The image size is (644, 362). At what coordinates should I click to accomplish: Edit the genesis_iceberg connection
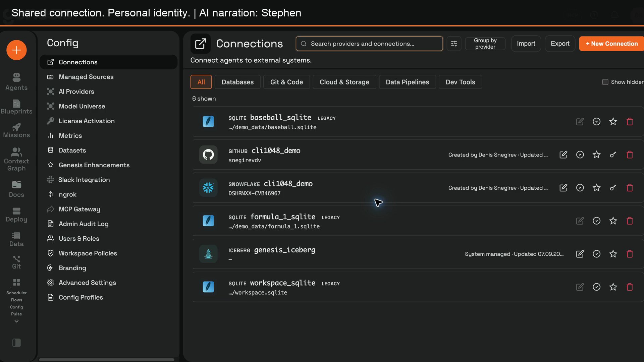pyautogui.click(x=580, y=254)
